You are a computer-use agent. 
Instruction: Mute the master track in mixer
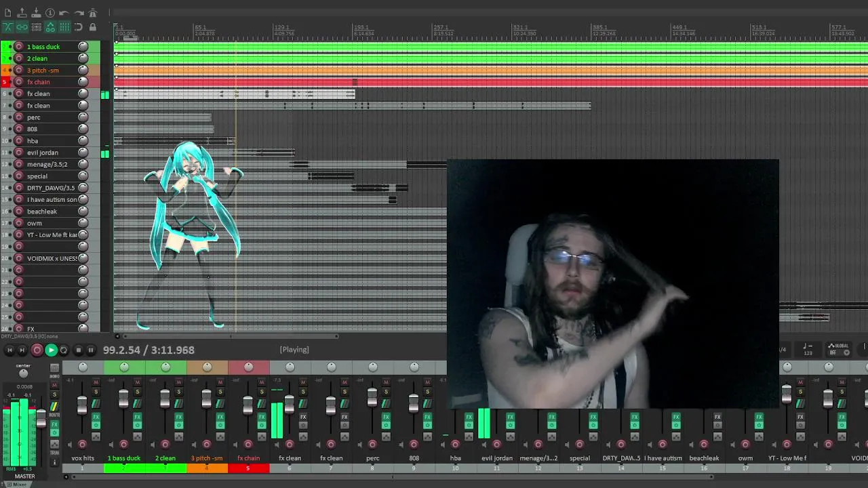tap(54, 385)
